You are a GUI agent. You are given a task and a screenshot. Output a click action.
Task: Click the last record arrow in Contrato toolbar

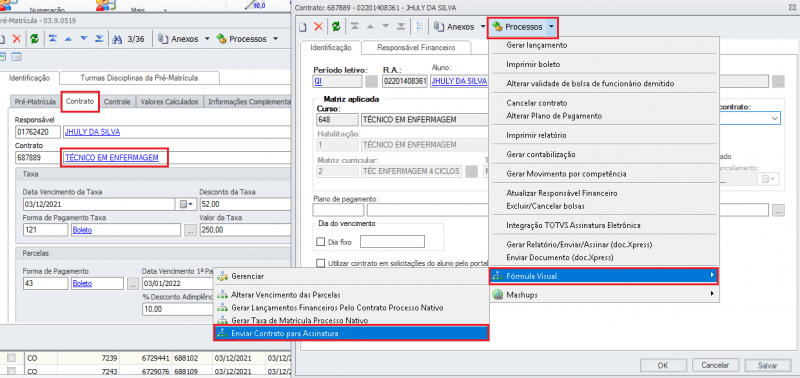[x=401, y=27]
